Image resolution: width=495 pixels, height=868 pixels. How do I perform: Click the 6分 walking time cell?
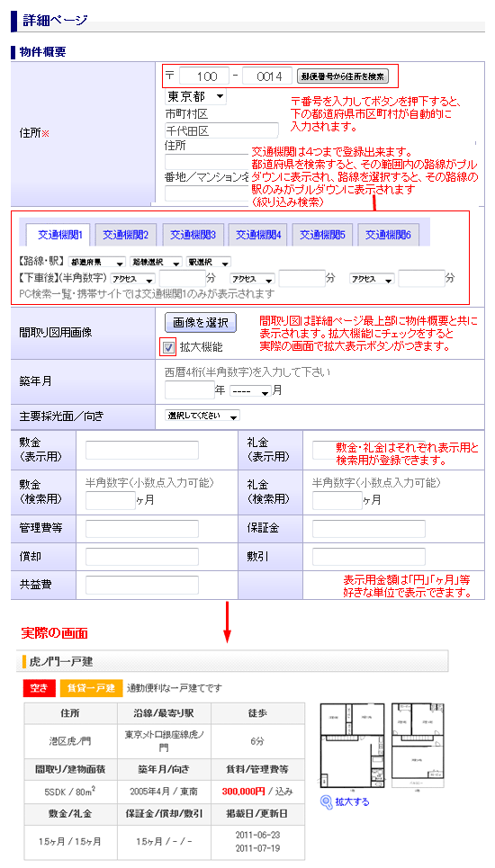(258, 740)
